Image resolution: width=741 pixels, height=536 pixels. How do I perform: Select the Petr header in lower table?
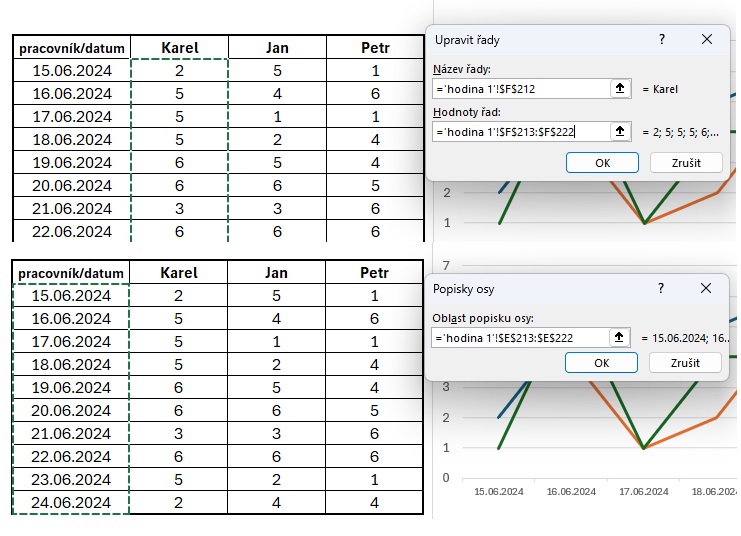tap(375, 272)
